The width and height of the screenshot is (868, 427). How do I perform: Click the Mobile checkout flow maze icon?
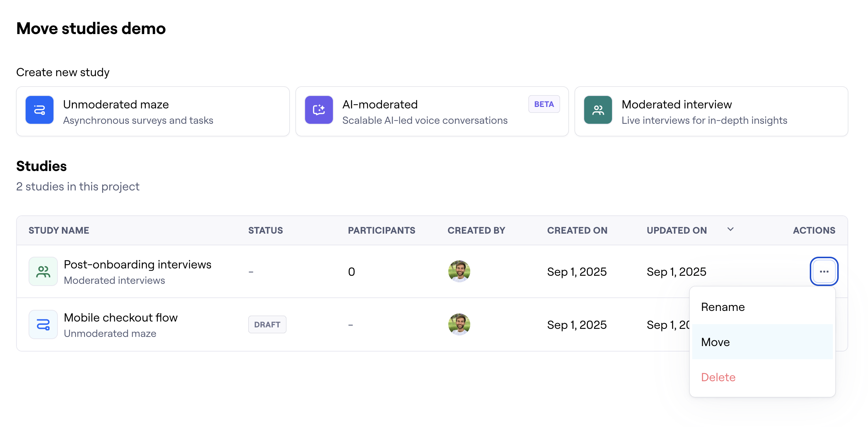[43, 324]
